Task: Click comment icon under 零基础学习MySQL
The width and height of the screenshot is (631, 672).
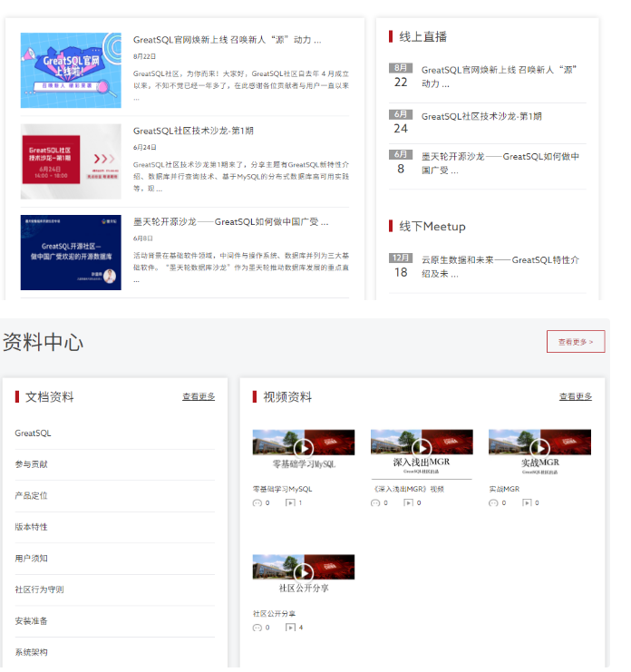Action: pyautogui.click(x=257, y=502)
